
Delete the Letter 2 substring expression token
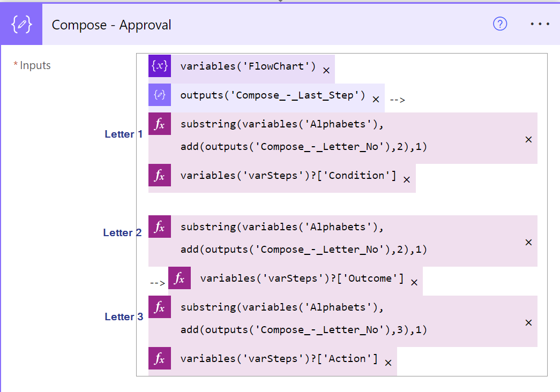(528, 242)
